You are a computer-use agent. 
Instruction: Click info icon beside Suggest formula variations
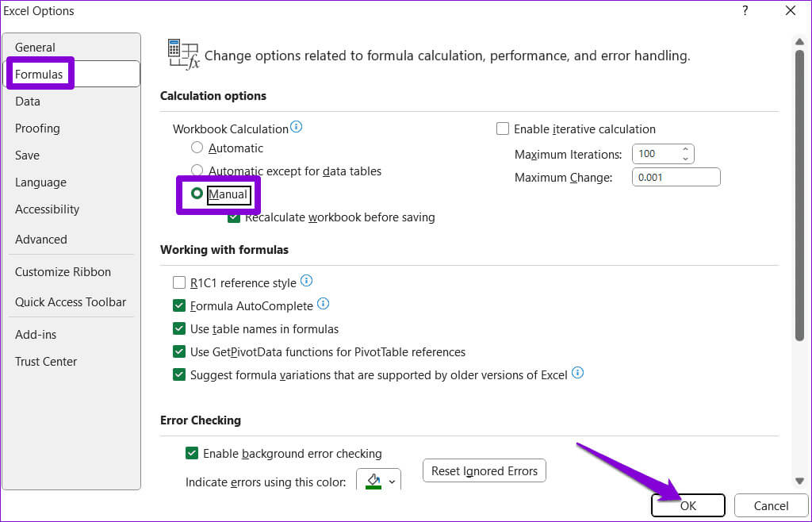point(578,373)
